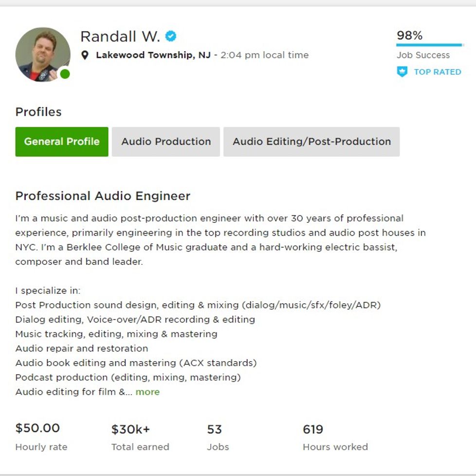
Task: Open Randall W.'s profile photo
Action: coord(43,55)
